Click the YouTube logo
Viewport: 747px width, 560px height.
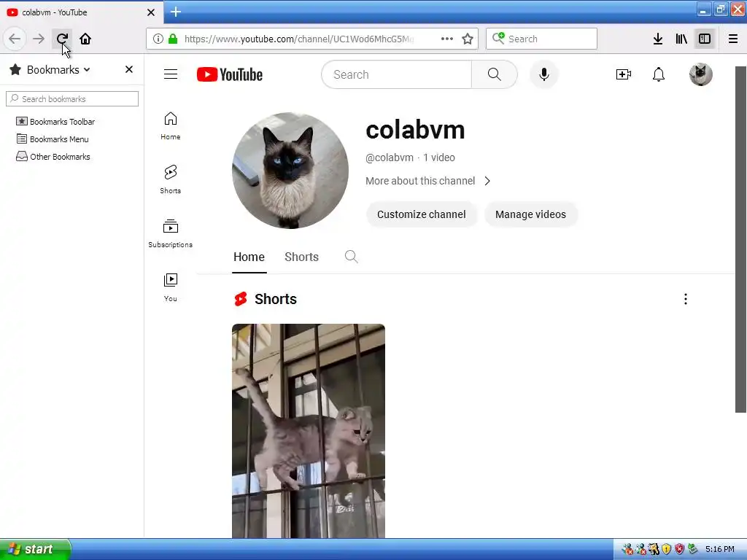tap(230, 74)
